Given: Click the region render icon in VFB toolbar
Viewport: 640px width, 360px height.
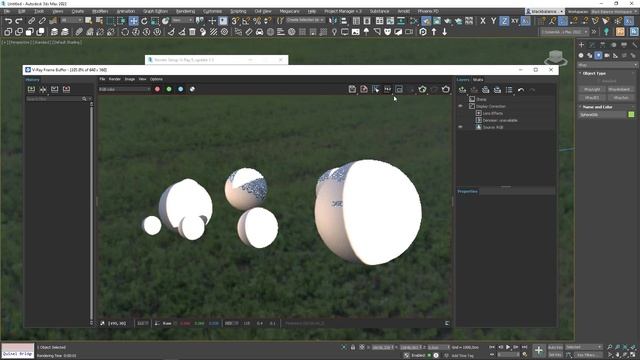Looking at the screenshot, I should (399, 89).
